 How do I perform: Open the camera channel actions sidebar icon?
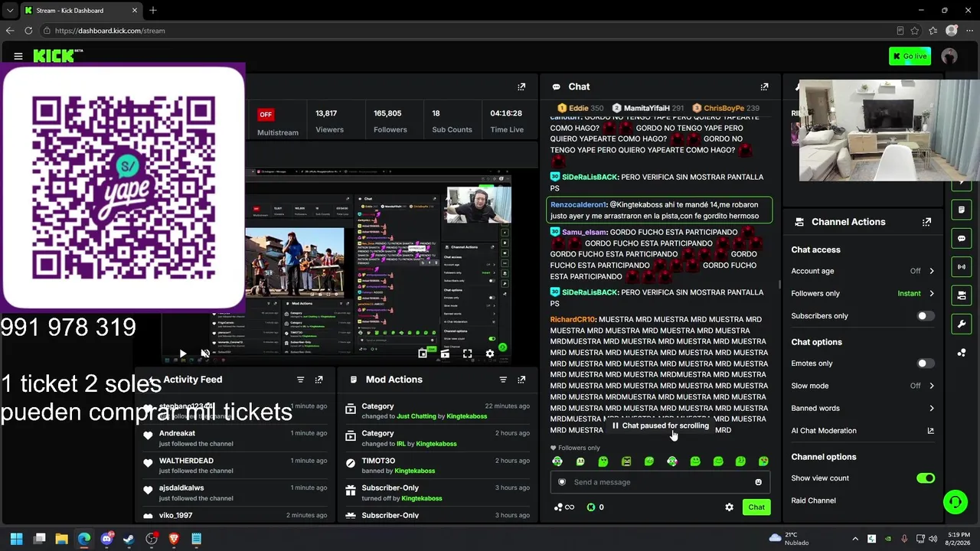(962, 295)
